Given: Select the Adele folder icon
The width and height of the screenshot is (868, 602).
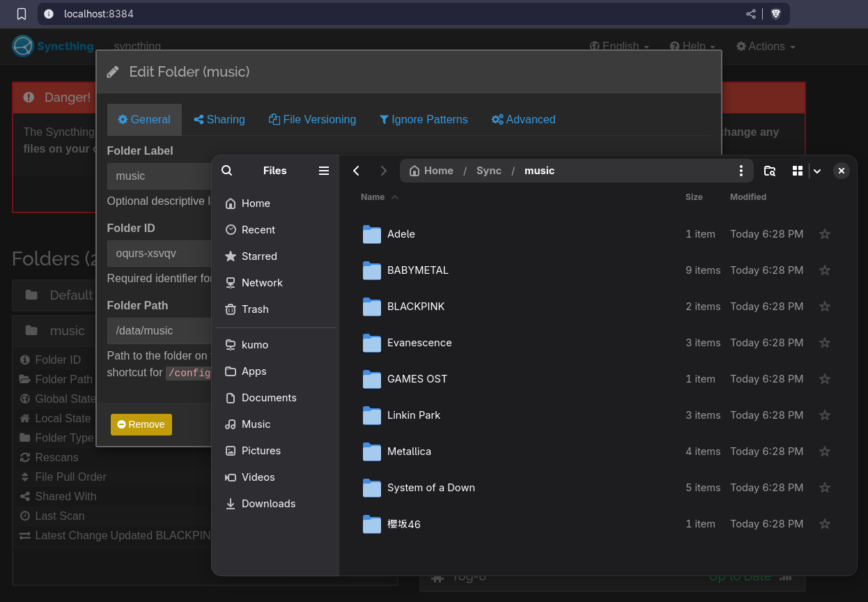Looking at the screenshot, I should 372,234.
